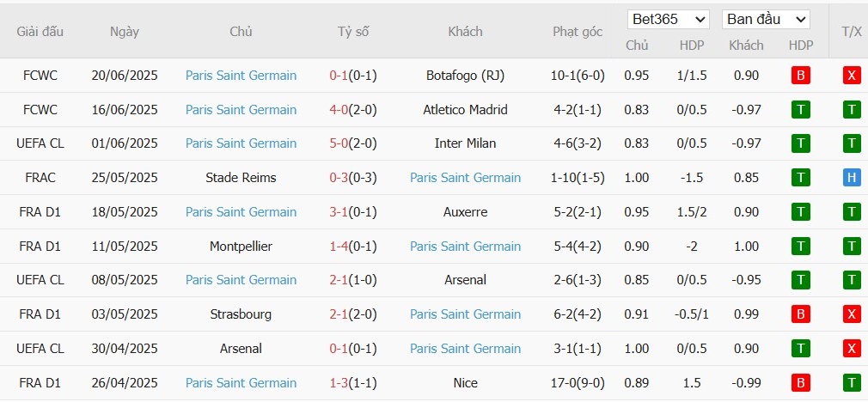This screenshot has height=402, width=868.
Task: Click green T HDP badge in Atletico Madrid row
Action: (800, 109)
